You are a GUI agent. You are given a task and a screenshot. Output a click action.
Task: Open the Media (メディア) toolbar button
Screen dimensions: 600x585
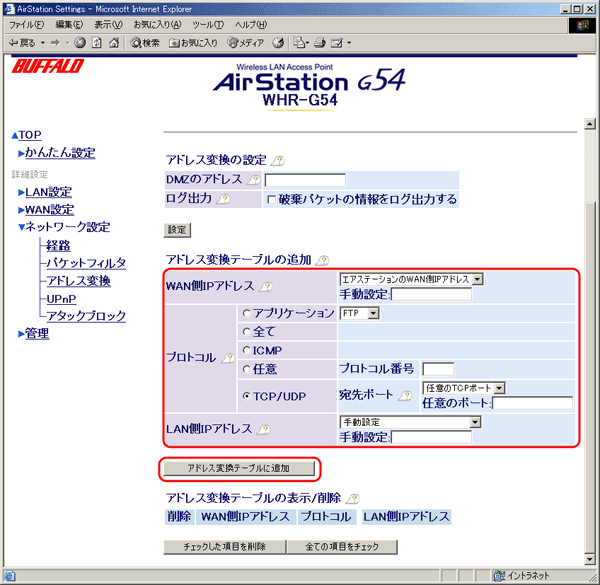pos(246,43)
